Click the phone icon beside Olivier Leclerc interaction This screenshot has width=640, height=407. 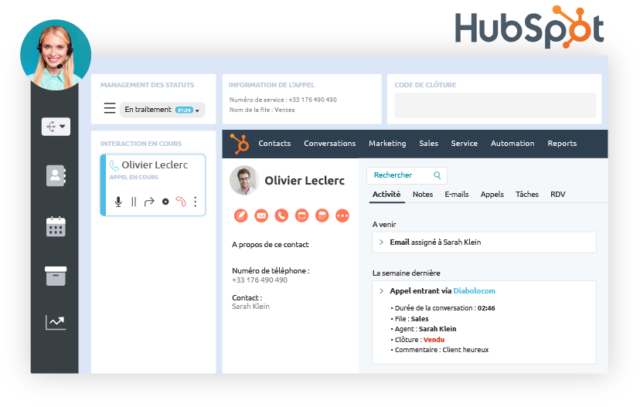(114, 165)
